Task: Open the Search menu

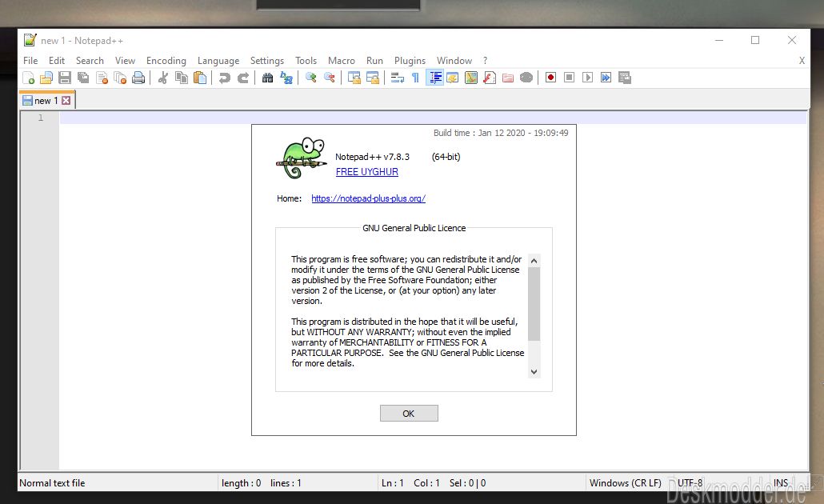Action: 90,61
